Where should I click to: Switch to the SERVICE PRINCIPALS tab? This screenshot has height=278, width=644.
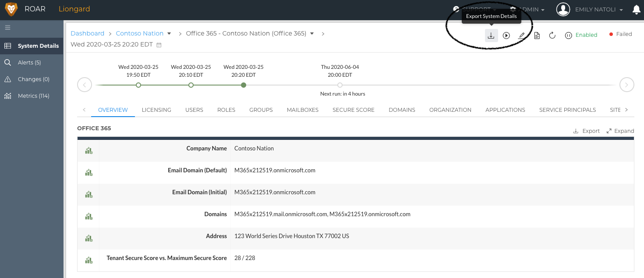click(x=567, y=110)
